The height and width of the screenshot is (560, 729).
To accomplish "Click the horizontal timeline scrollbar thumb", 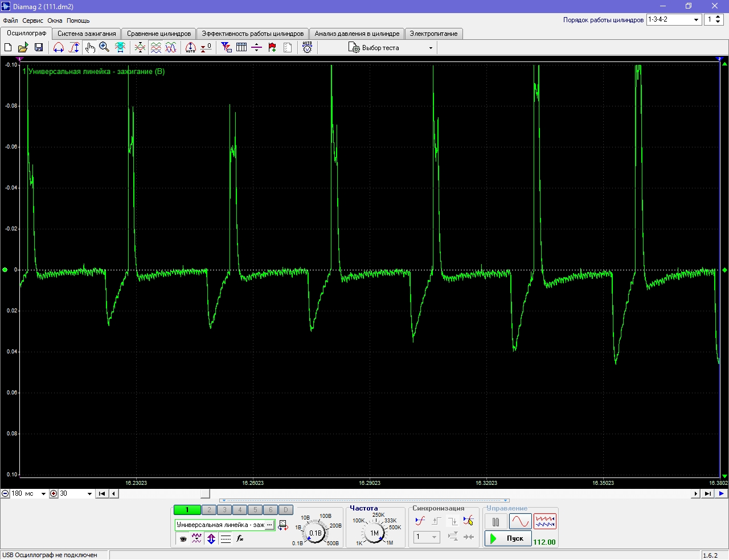I will coord(206,493).
